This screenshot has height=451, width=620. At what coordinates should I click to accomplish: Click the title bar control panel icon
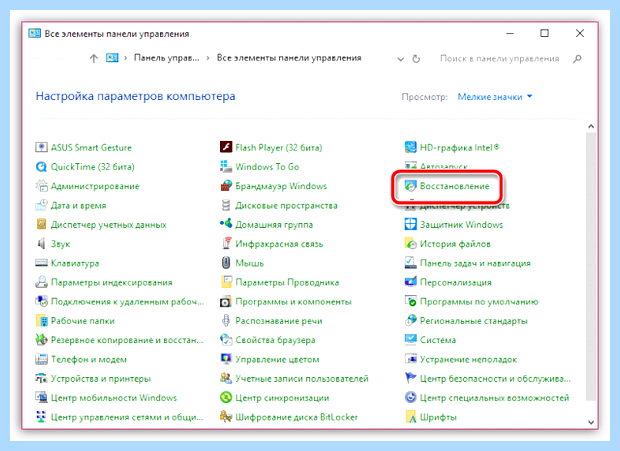click(x=34, y=33)
